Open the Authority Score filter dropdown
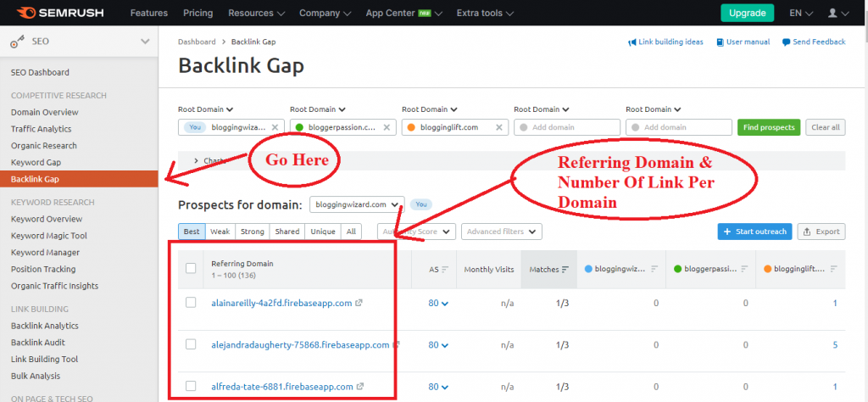 416,232
